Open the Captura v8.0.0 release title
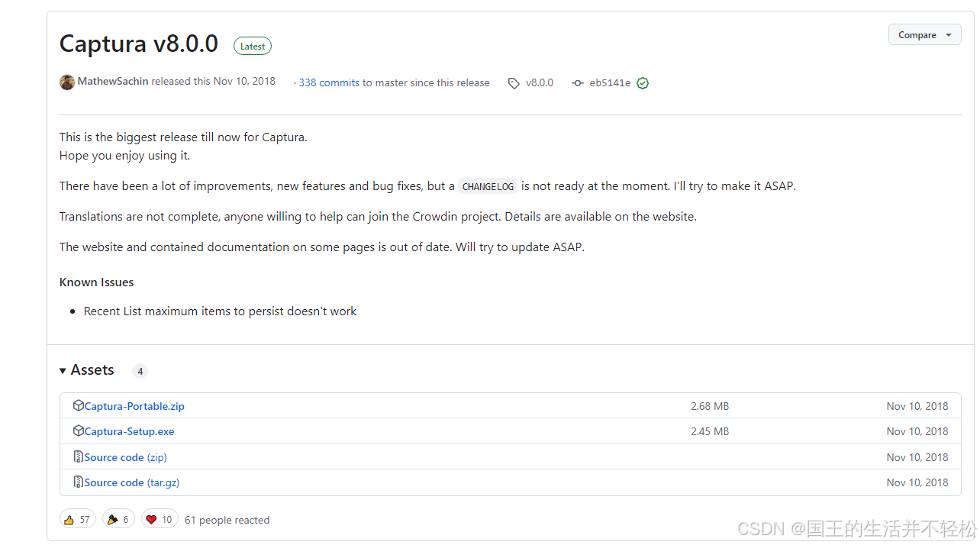Viewport: 980px width, 545px height. (x=139, y=44)
